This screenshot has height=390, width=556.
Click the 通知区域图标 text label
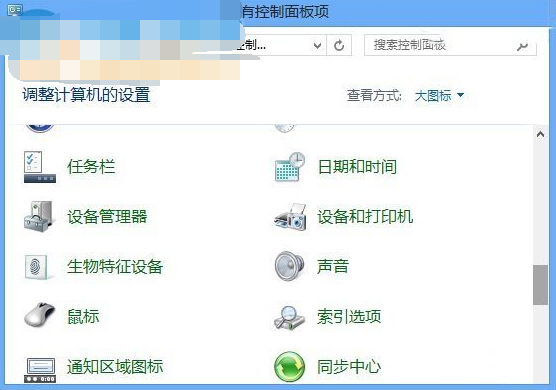coord(115,366)
